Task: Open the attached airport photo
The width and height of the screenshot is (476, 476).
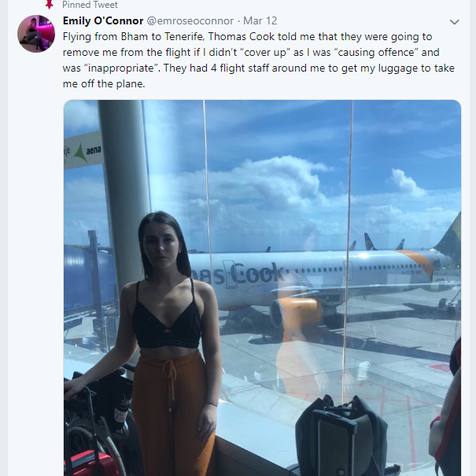Action: (x=262, y=288)
